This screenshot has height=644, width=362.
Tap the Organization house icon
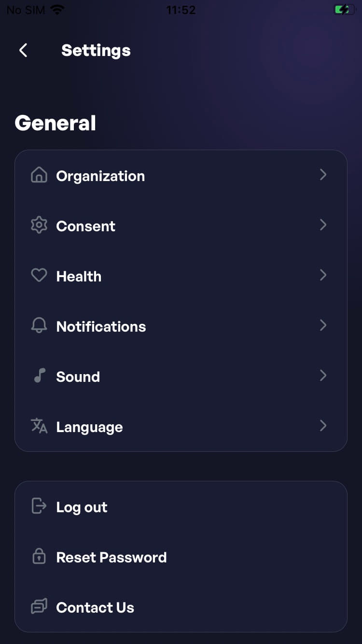[39, 175]
